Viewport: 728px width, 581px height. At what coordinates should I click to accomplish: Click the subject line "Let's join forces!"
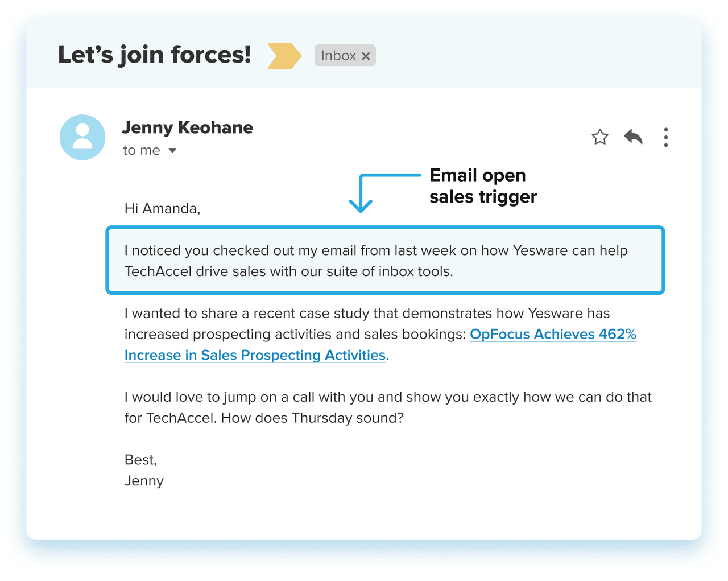point(154,55)
